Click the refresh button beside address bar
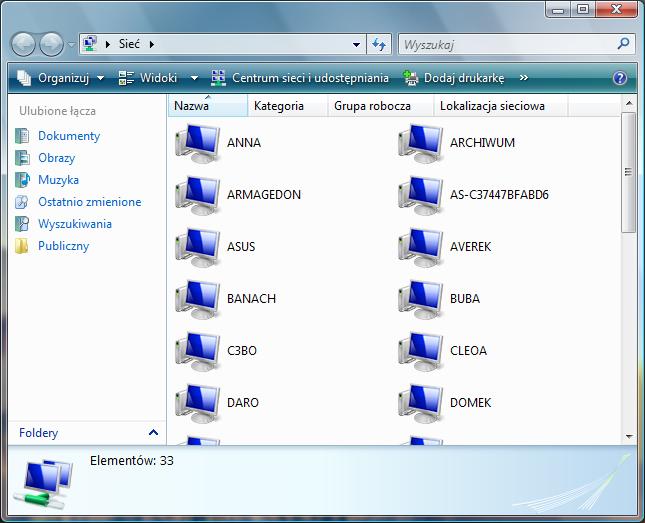The width and height of the screenshot is (645, 523). (x=379, y=45)
